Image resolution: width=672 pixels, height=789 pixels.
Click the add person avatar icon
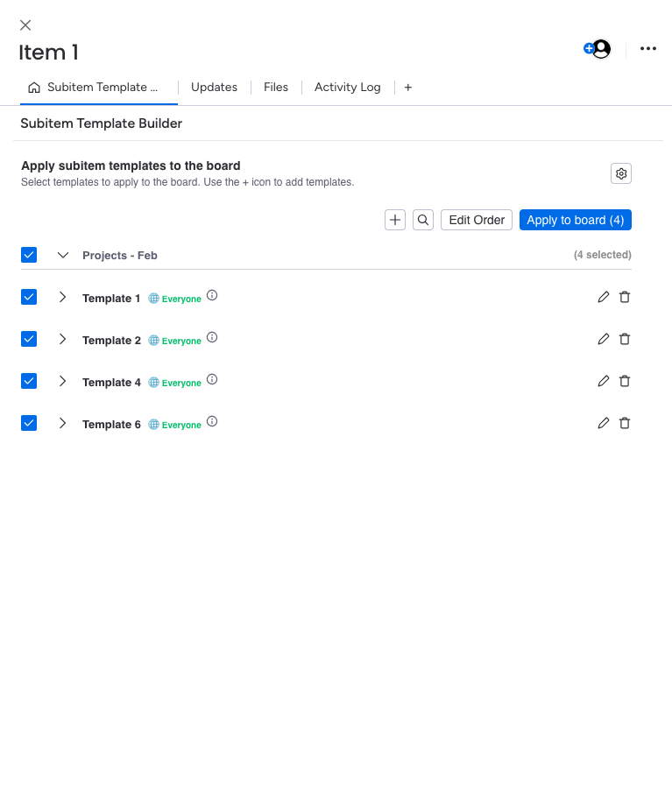pyautogui.click(x=598, y=49)
